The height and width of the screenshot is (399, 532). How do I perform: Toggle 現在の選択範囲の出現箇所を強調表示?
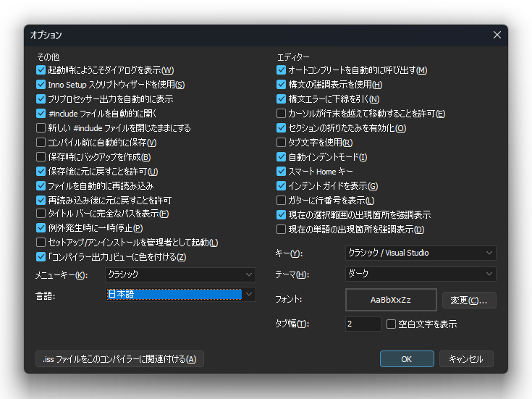(281, 215)
